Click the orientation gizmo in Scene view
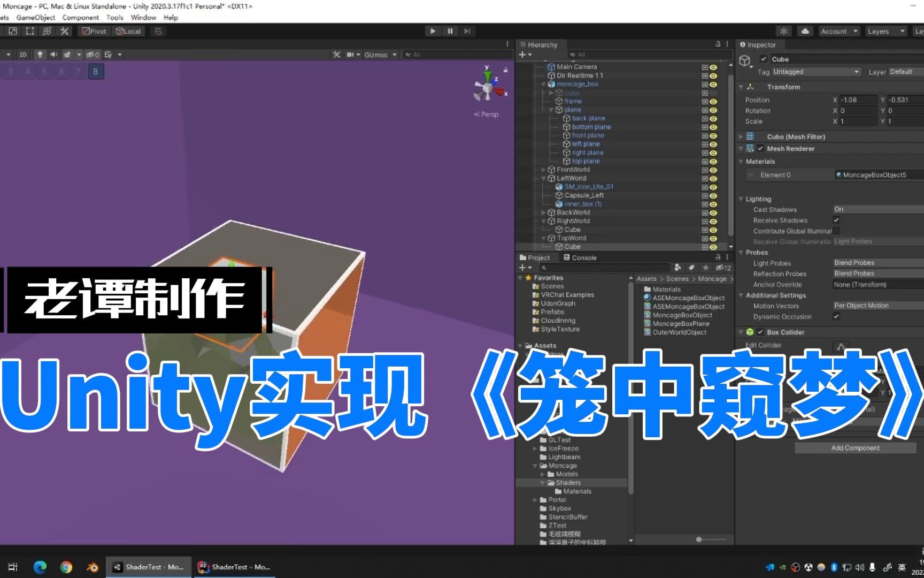The height and width of the screenshot is (578, 924). (489, 86)
